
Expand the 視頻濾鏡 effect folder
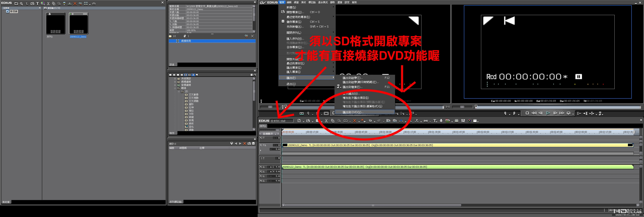click(175, 82)
